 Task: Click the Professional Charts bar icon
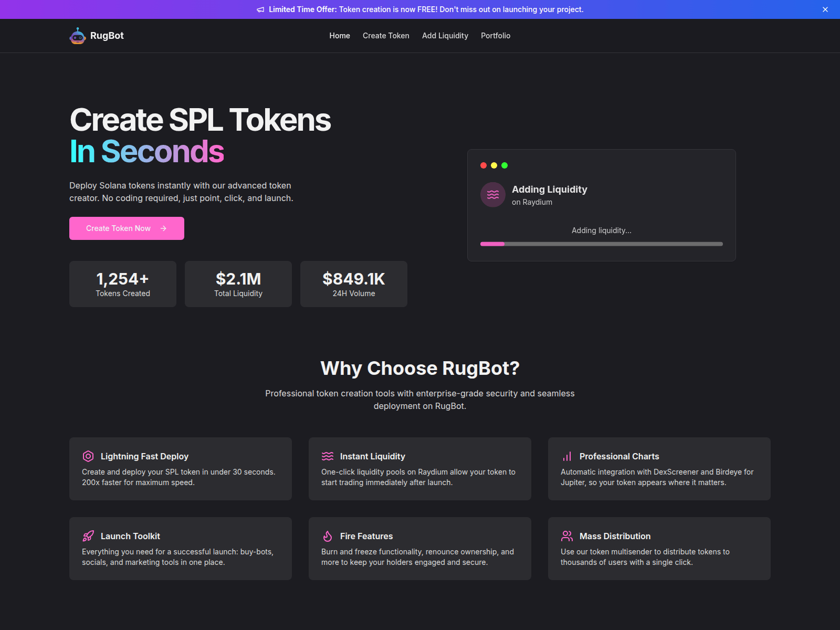(x=567, y=456)
